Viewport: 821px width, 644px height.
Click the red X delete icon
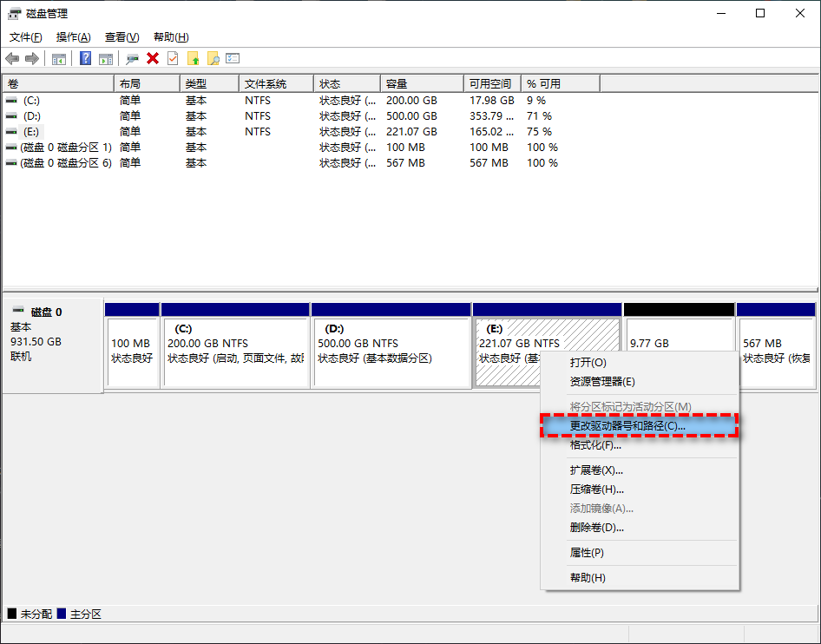pos(153,58)
